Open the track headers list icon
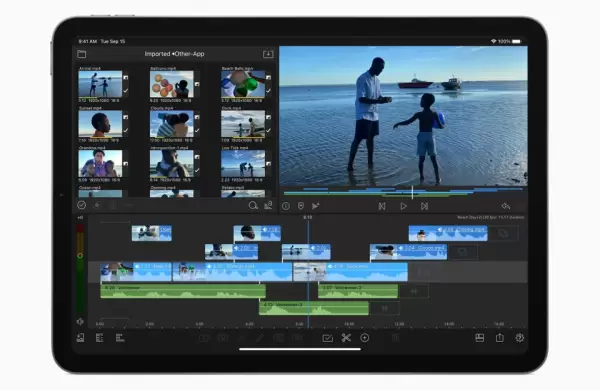Image resolution: width=600 pixels, height=390 pixels. click(x=99, y=338)
